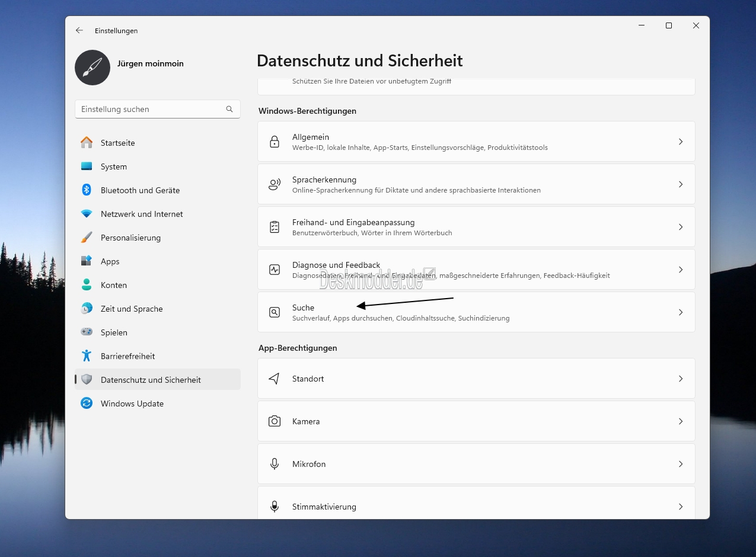Click the Apps icon in the sidebar
Screen dimensions: 756x557
click(87, 261)
